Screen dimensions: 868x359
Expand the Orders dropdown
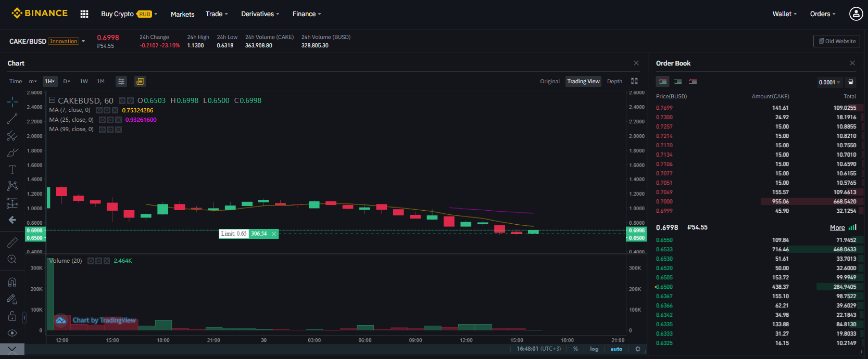[x=823, y=14]
